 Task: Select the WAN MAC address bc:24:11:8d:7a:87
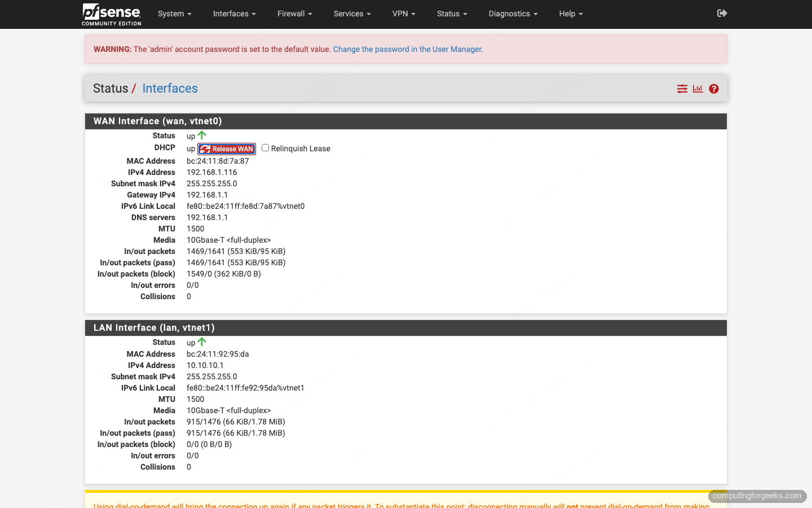pos(218,161)
